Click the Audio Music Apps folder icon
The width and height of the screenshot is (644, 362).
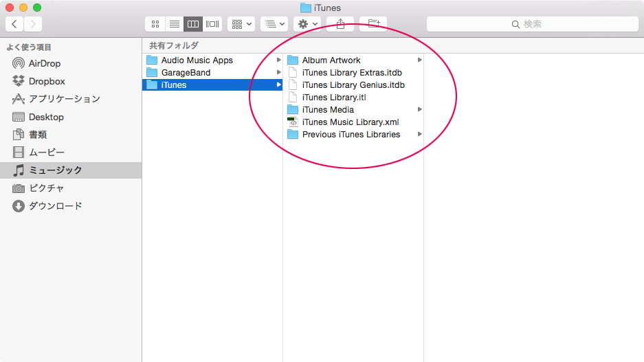(152, 60)
